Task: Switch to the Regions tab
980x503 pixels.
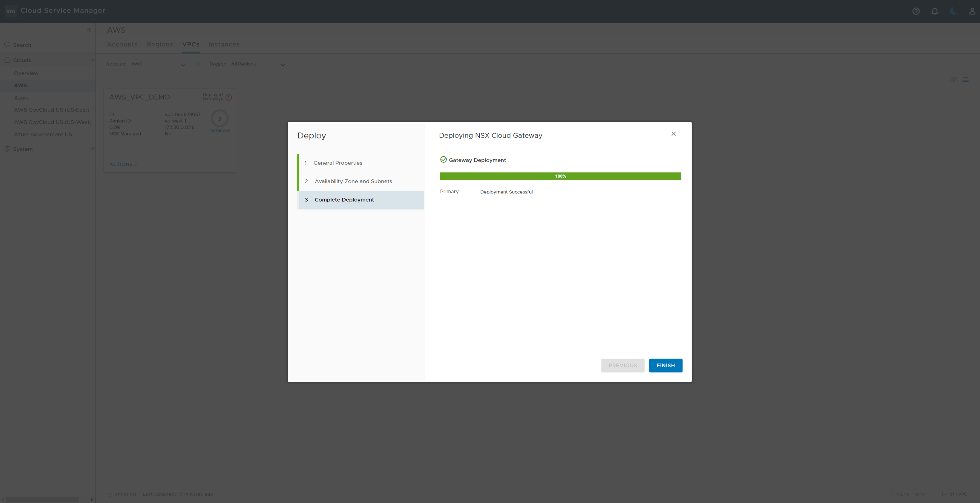Action: pyautogui.click(x=160, y=44)
